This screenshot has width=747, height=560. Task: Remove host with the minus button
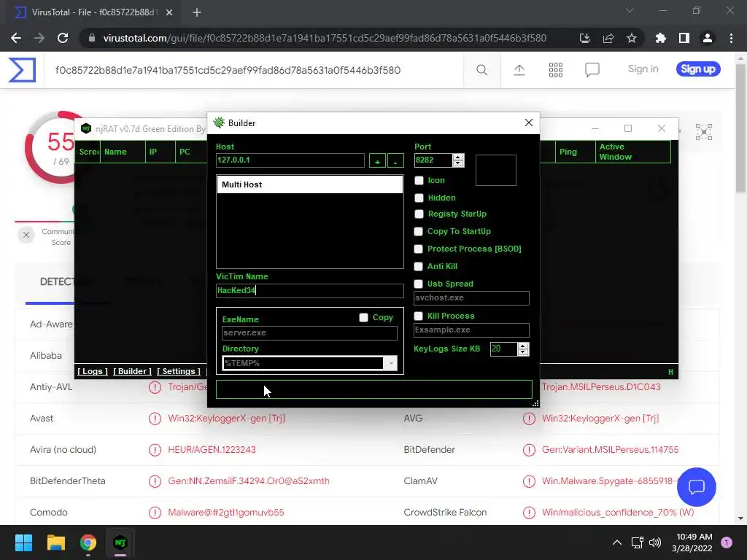click(x=395, y=161)
